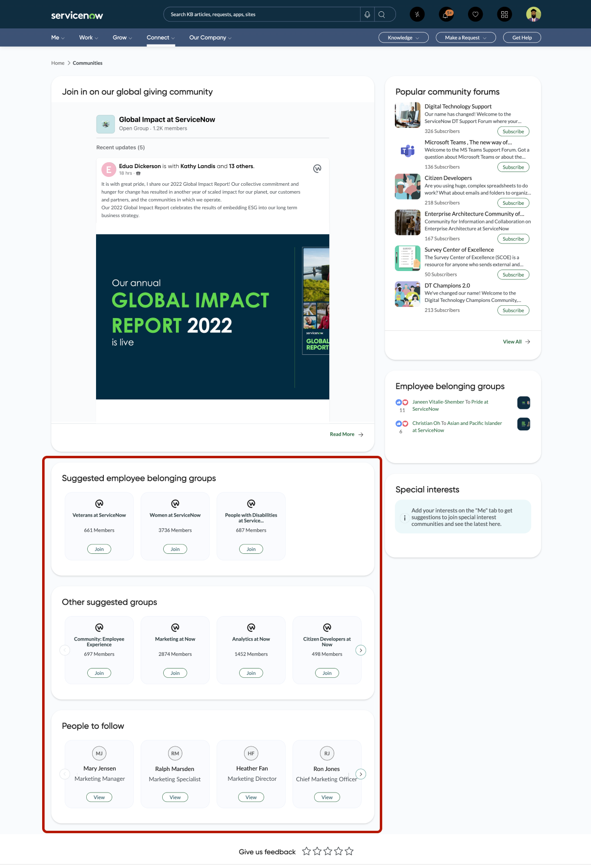591x868 pixels.
Task: Join Women at ServiceNow group
Action: tap(175, 549)
